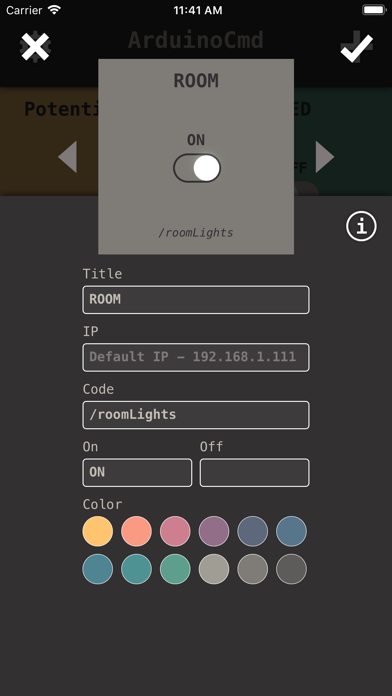Edit the On label field
This screenshot has width=392, height=696.
coord(137,473)
